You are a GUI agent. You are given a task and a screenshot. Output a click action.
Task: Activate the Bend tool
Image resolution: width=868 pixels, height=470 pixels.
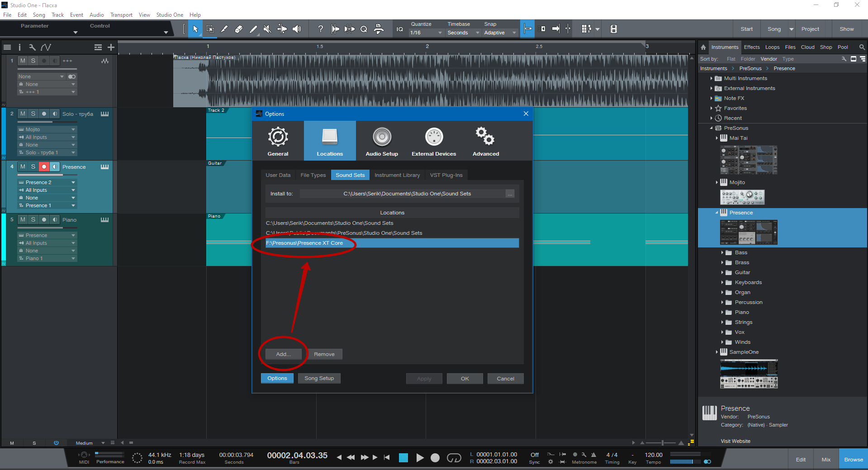[x=282, y=29]
